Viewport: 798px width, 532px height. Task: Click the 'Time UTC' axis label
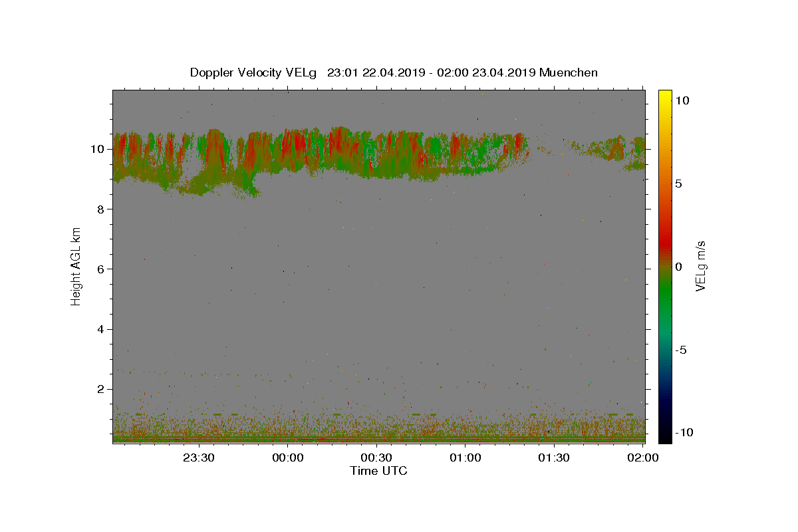tap(378, 471)
